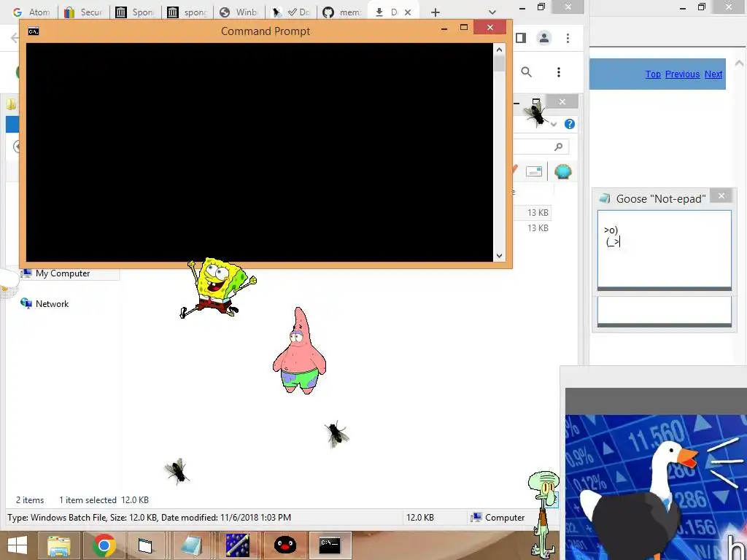747x560 pixels.
Task: Switch to the lowercase spong Chrome tab
Action: point(187,12)
